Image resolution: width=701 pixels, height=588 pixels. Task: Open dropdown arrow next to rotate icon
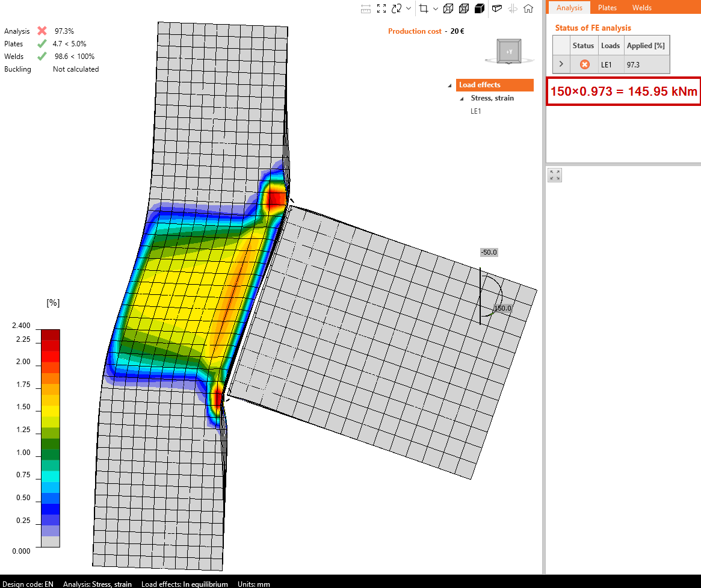[409, 8]
